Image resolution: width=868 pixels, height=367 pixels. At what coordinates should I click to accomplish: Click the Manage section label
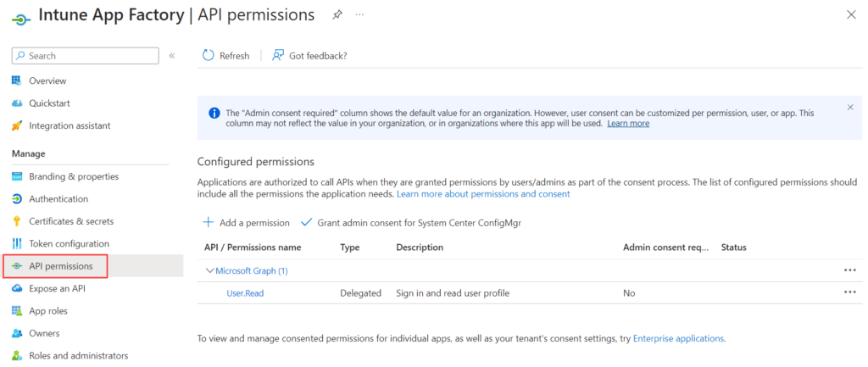click(28, 153)
